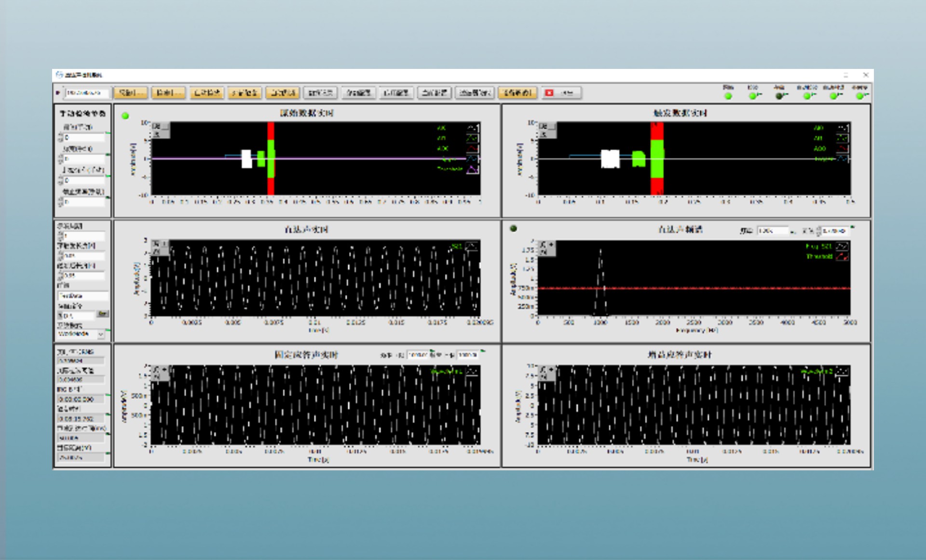Screen dimensions: 926x560
Task: Click the red plot legend icon in trigger data chart
Action: [x=842, y=148]
